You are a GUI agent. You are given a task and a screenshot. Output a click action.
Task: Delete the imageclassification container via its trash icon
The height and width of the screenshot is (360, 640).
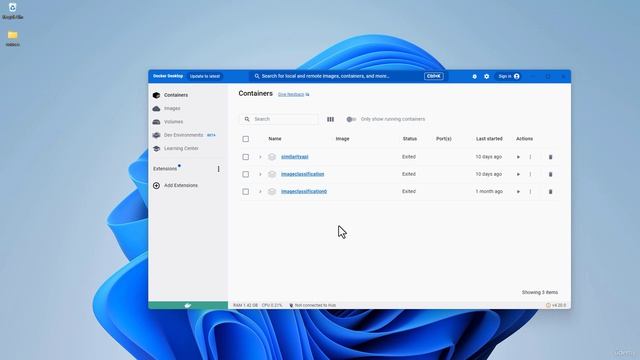[x=550, y=174]
